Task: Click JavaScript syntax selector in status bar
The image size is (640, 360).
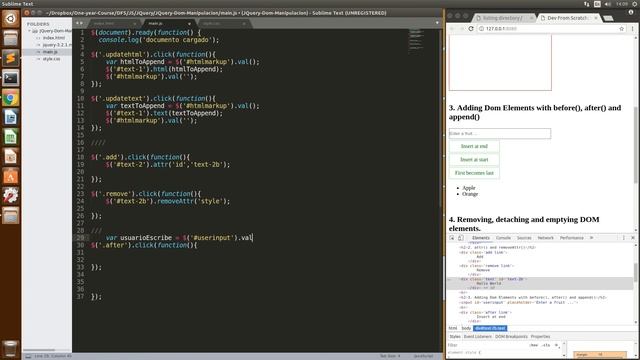Action: (423, 356)
